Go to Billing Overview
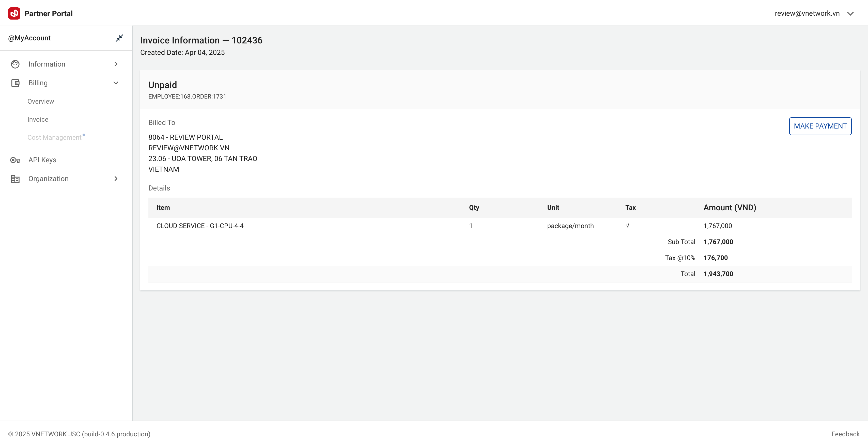The height and width of the screenshot is (446, 868). [x=41, y=101]
